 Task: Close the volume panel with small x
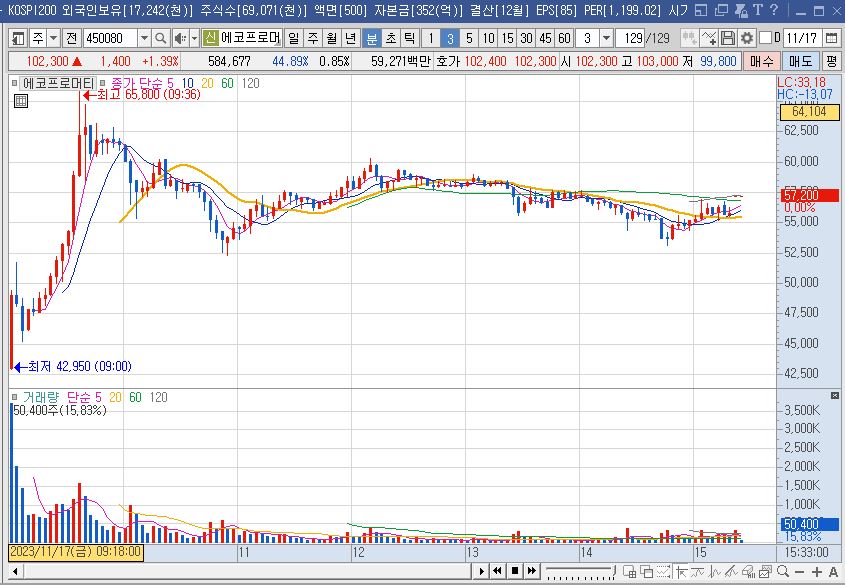pos(835,396)
